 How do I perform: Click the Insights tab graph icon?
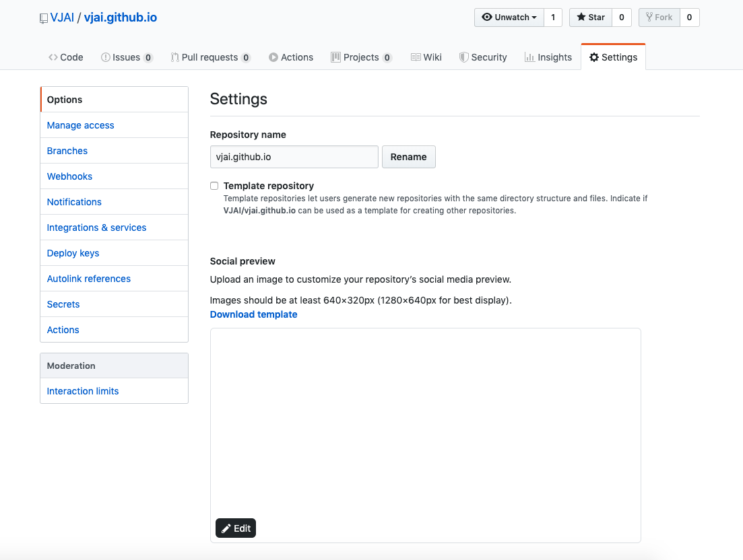point(529,57)
